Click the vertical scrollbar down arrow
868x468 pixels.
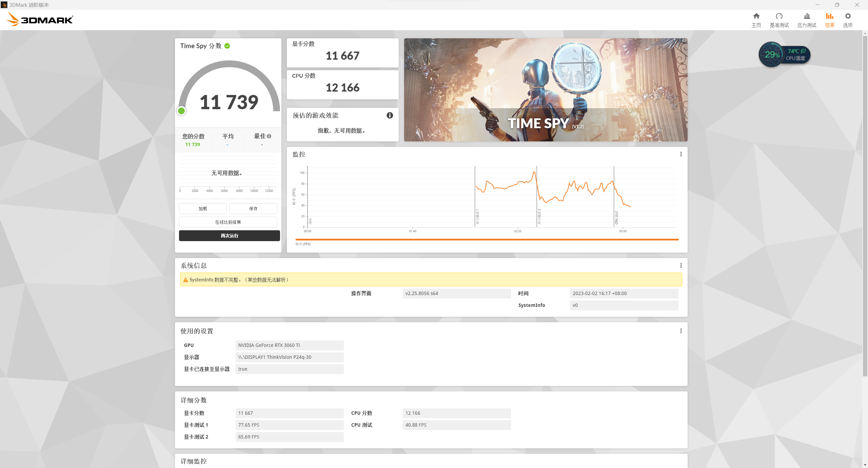click(x=865, y=465)
